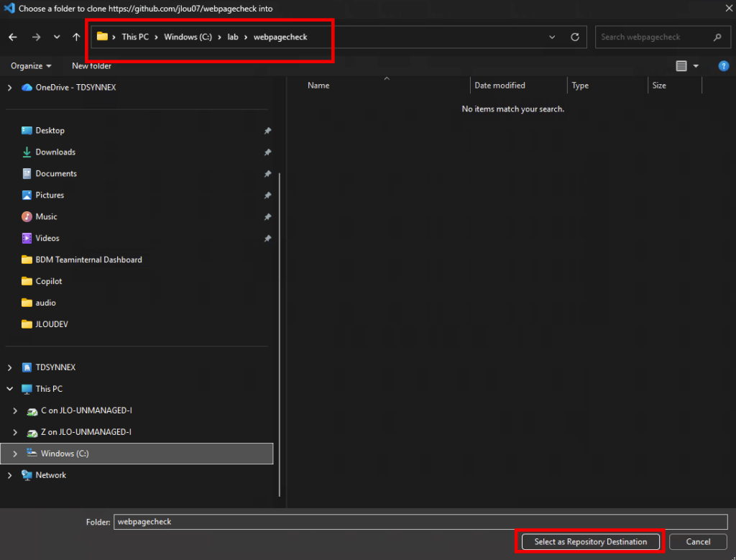Select C on JLO-UNMANAGED-I drive

tap(86, 410)
